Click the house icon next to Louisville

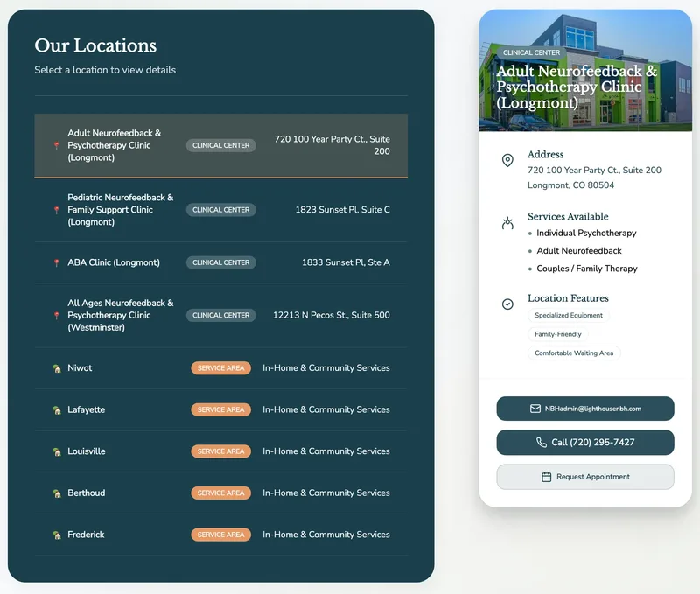pyautogui.click(x=57, y=451)
